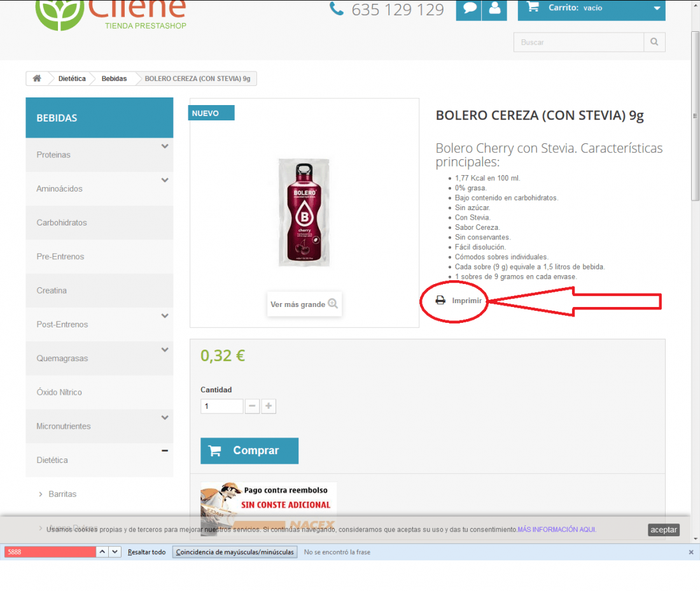Open the chat speech-bubble icon
The image size is (700, 591).
[469, 8]
